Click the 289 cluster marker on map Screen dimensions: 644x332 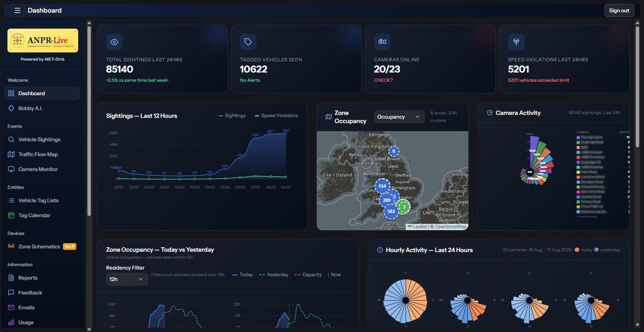(x=387, y=200)
